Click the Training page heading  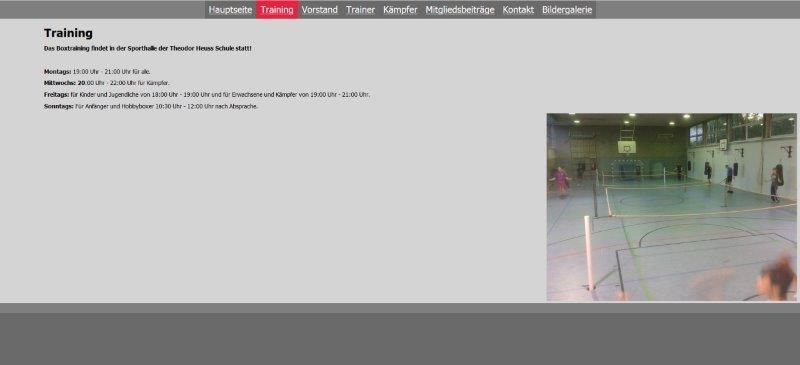click(68, 33)
